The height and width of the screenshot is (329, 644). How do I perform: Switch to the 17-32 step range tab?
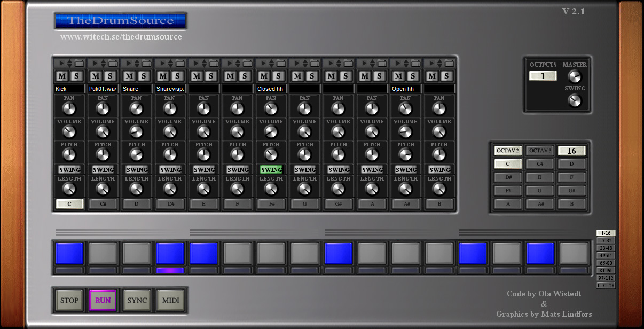coord(606,240)
